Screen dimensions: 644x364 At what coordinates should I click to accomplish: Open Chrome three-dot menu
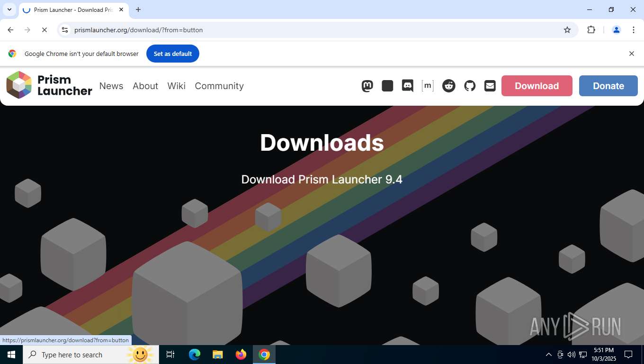pos(634,30)
